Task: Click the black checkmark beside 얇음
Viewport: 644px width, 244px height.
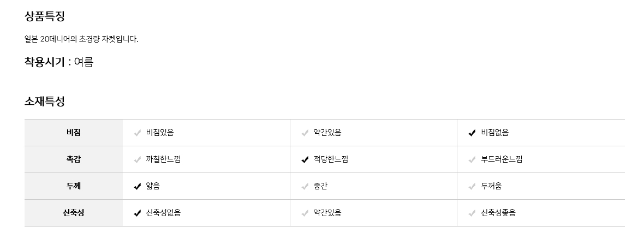Action: click(x=138, y=186)
